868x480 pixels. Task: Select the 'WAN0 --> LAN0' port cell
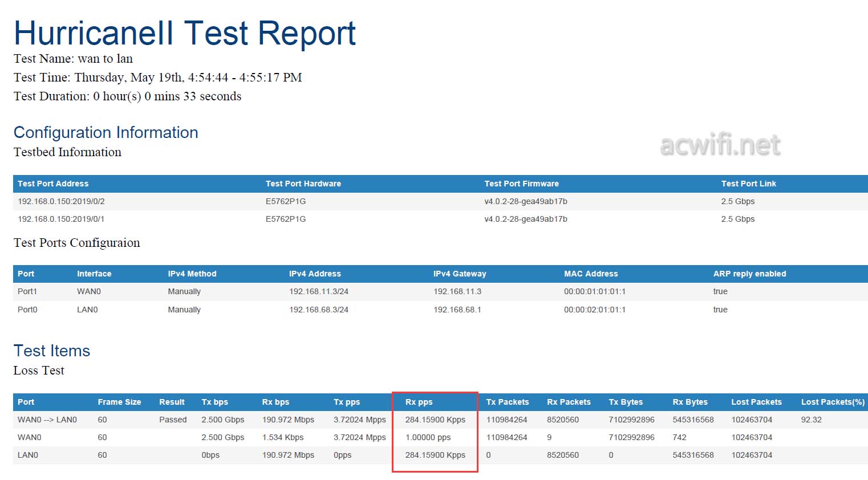47,420
